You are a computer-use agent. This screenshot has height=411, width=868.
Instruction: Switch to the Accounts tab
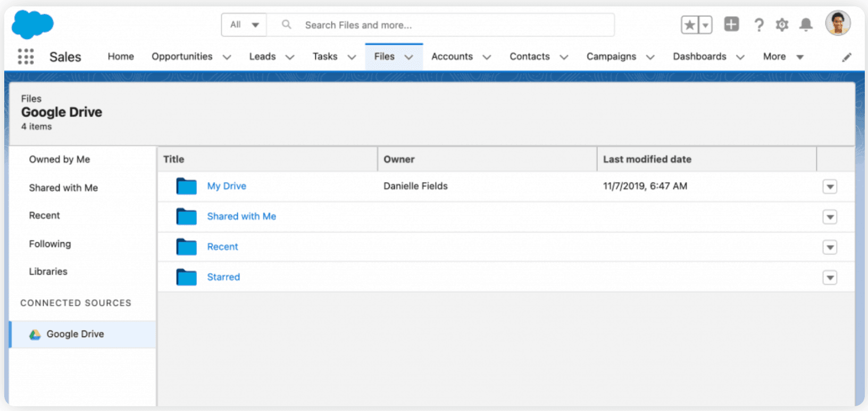(452, 56)
